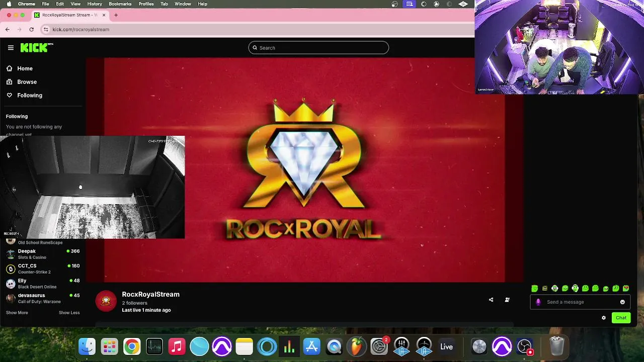Click the purple microphone icon in chat

point(538,302)
